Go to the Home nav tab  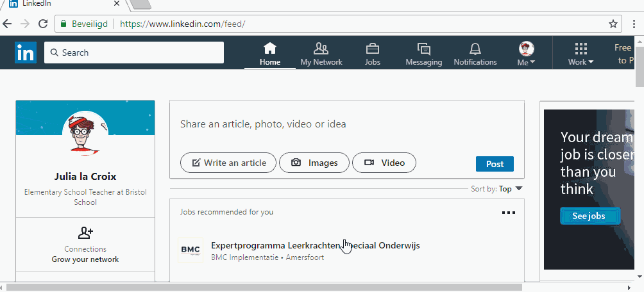(270, 54)
